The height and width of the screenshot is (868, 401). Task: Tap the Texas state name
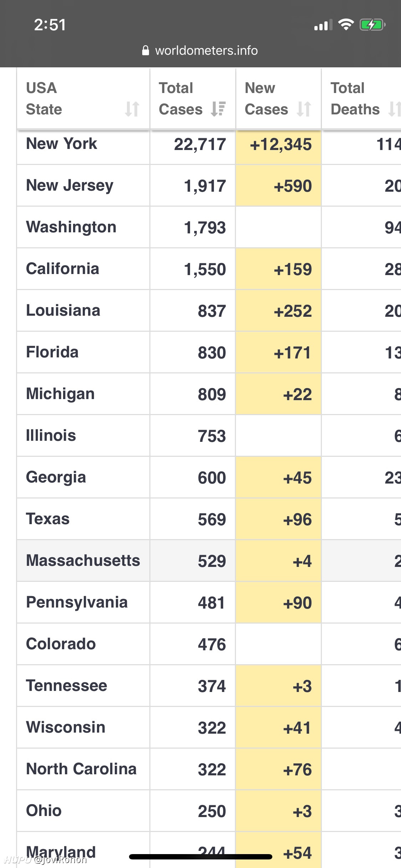click(x=48, y=519)
